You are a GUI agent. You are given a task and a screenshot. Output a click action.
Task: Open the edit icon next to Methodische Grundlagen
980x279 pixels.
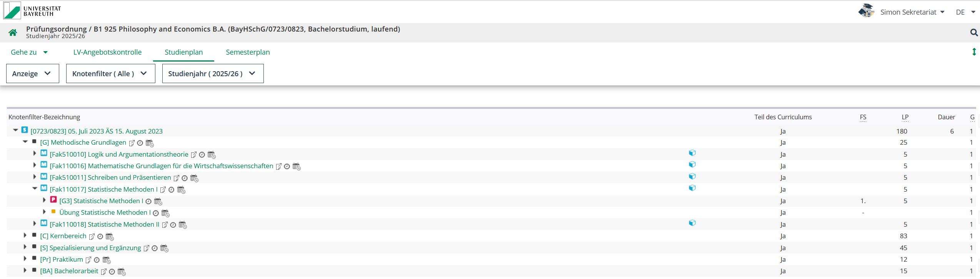tap(132, 143)
